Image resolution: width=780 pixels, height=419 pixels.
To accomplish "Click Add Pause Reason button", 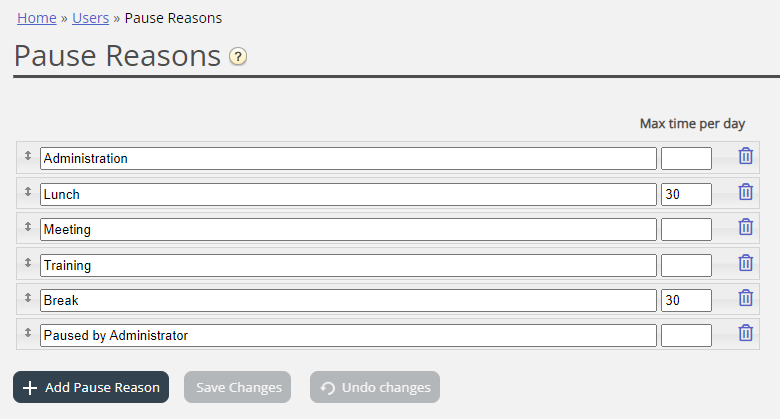I will [91, 387].
